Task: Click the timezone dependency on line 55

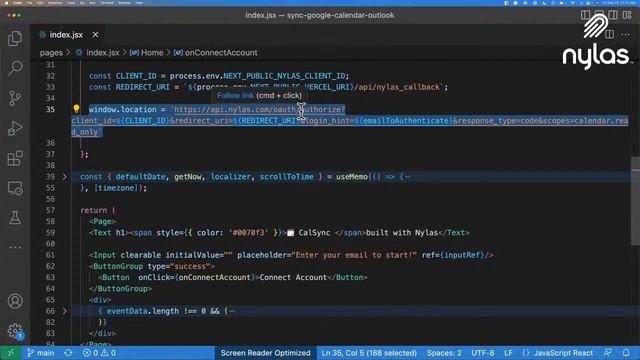Action: [116, 188]
